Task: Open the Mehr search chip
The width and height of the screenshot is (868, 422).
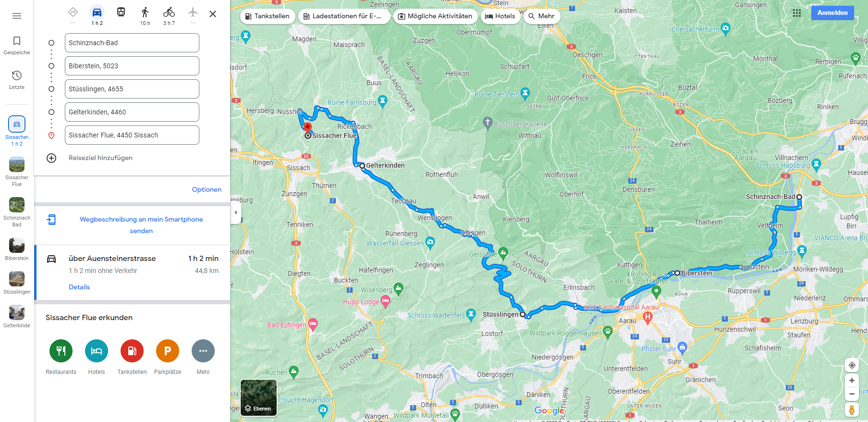Action: point(542,16)
